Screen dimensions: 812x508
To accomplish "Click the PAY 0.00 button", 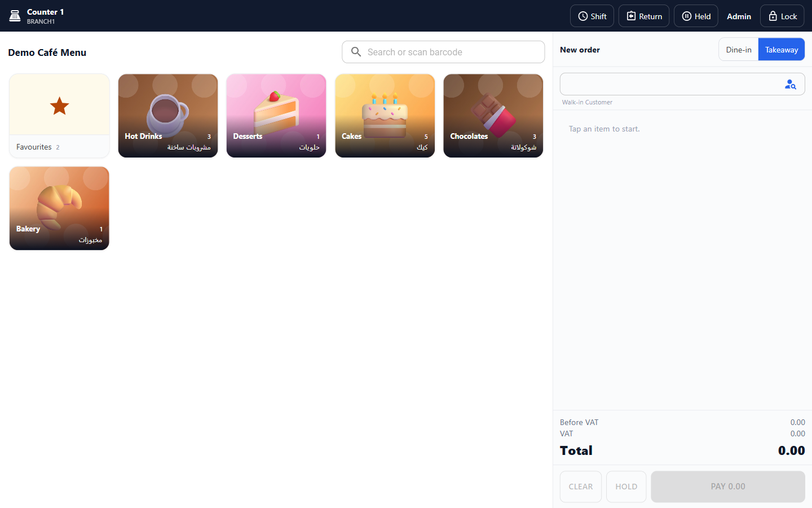I will point(728,487).
